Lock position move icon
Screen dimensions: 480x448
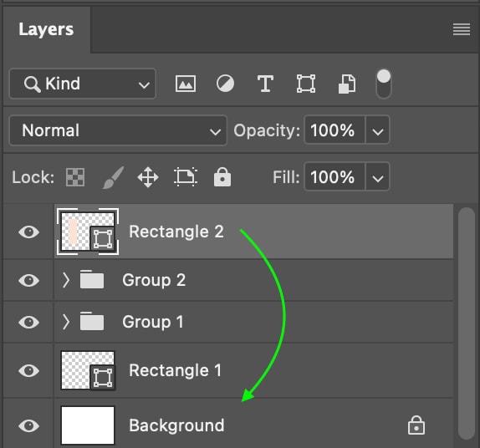click(148, 177)
